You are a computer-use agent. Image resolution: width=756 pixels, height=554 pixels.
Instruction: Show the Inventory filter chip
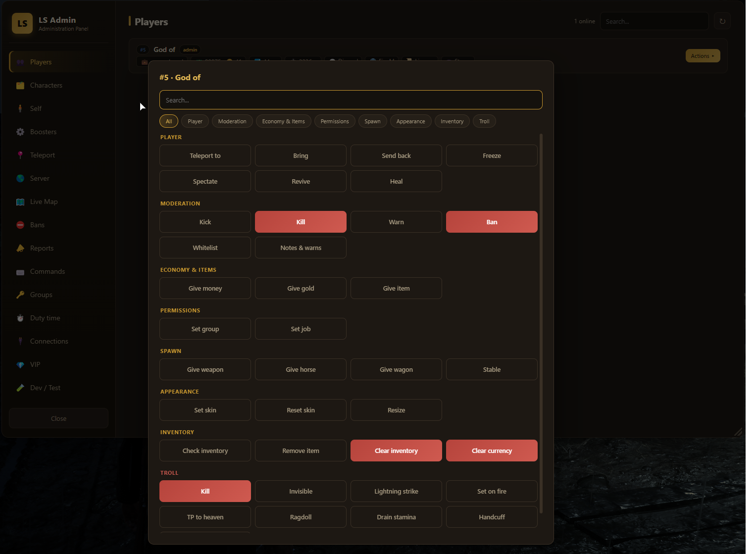[x=452, y=121]
